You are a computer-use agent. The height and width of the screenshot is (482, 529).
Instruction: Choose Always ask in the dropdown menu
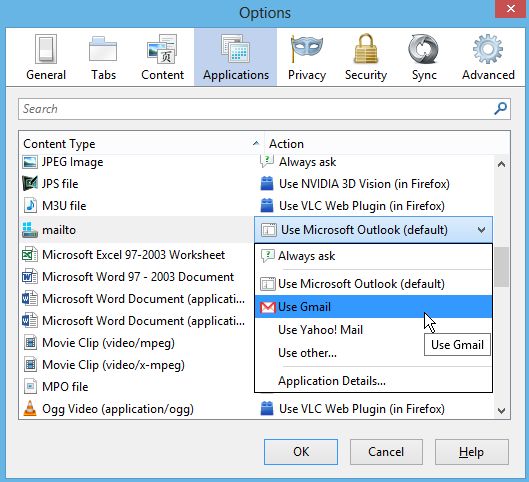pyautogui.click(x=373, y=256)
